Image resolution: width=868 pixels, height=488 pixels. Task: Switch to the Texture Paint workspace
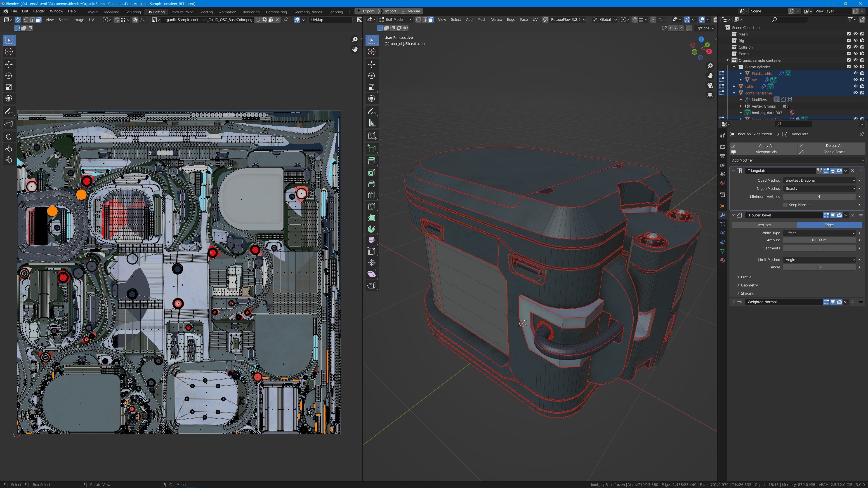coord(182,12)
